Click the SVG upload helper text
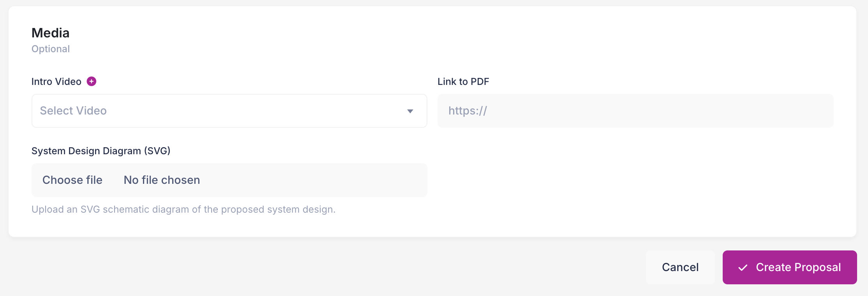 click(x=183, y=210)
